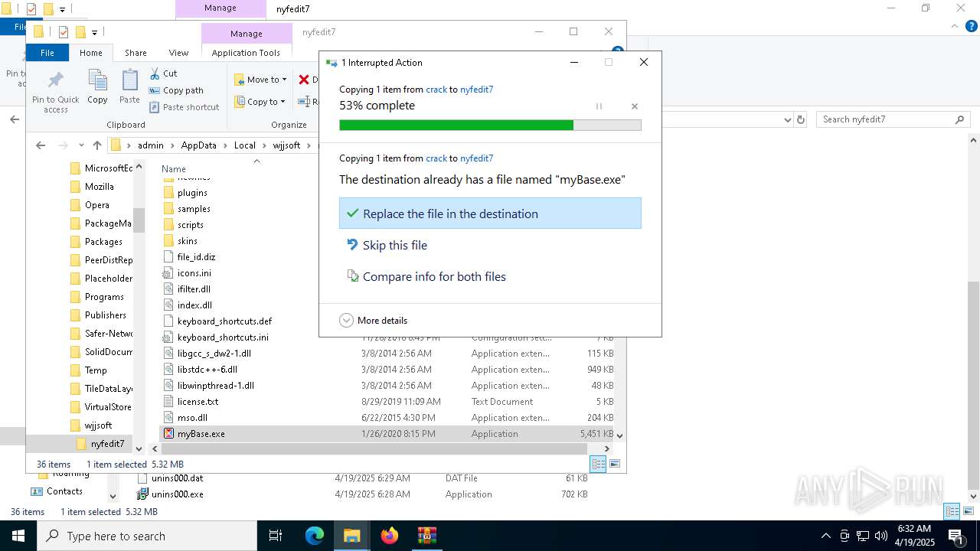Screen dimensions: 980x551
Task: Cancel the copy with the small X
Action: pyautogui.click(x=634, y=106)
